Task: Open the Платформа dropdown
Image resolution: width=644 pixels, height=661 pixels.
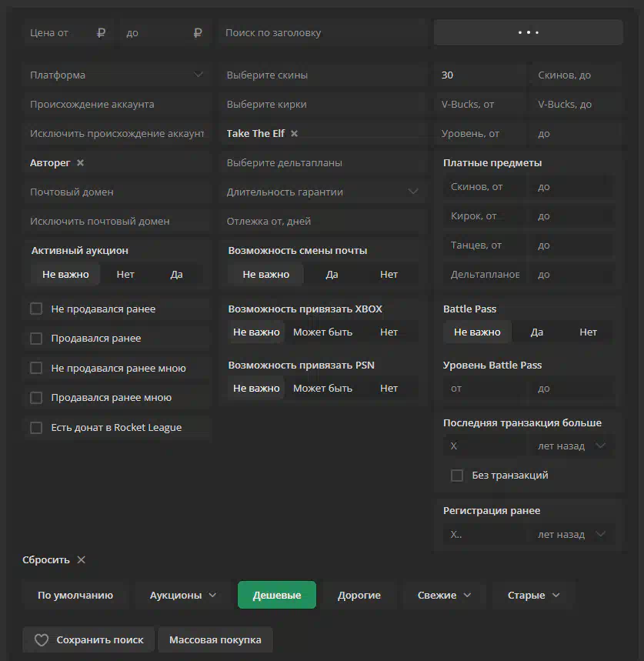Action: coord(117,75)
